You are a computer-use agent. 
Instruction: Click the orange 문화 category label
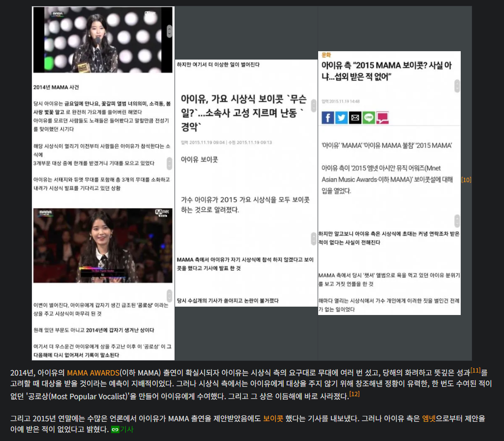(x=326, y=55)
